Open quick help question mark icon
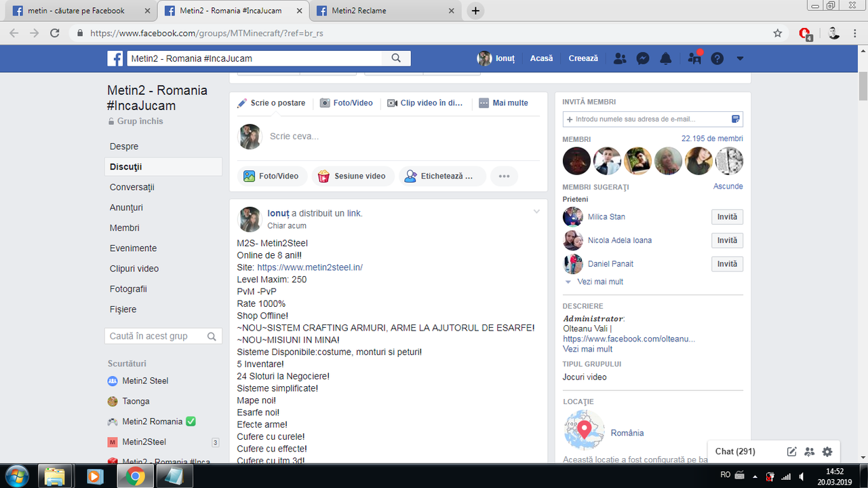The width and height of the screenshot is (868, 488). tap(717, 58)
